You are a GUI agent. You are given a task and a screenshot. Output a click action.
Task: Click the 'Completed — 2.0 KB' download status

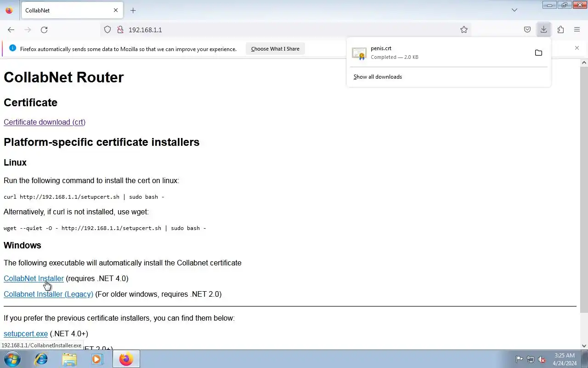395,57
